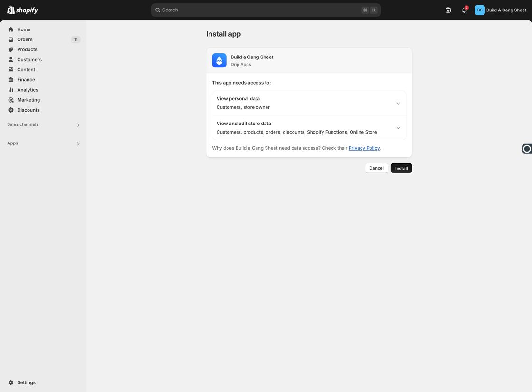Click the Install button
The height and width of the screenshot is (392, 532).
pos(401,168)
